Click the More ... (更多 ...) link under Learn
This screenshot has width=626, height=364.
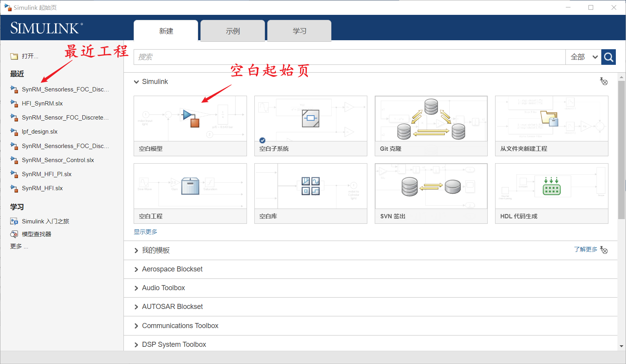[19, 246]
